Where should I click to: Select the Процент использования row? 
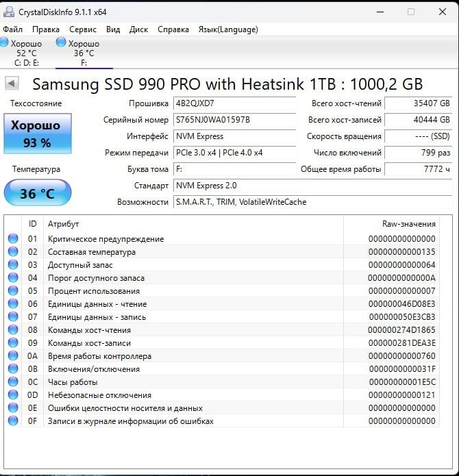click(222, 291)
